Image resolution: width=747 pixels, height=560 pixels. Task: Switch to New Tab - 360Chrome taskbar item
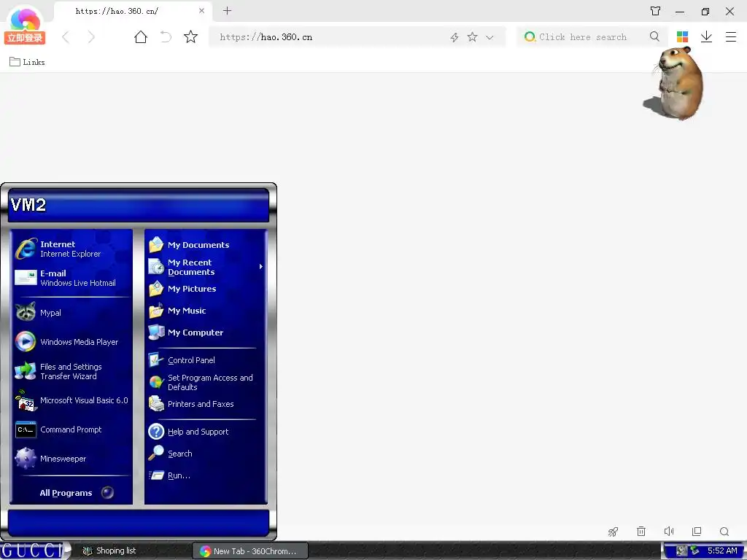pos(251,551)
